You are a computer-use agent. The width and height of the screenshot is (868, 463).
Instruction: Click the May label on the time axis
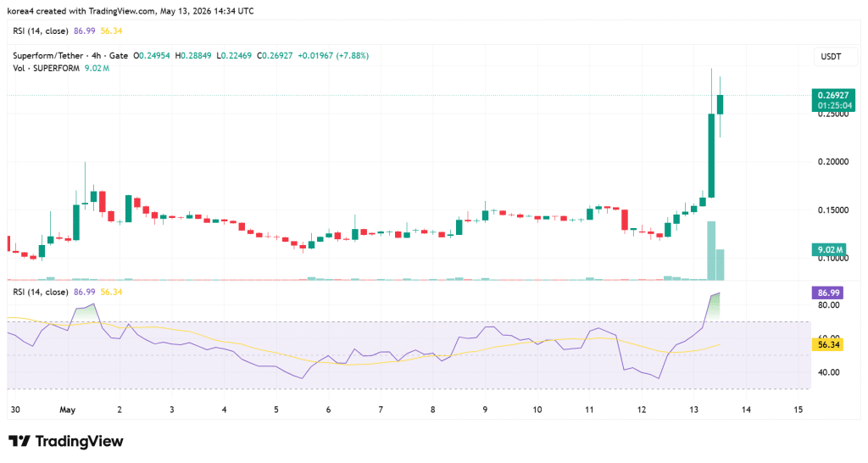67,410
